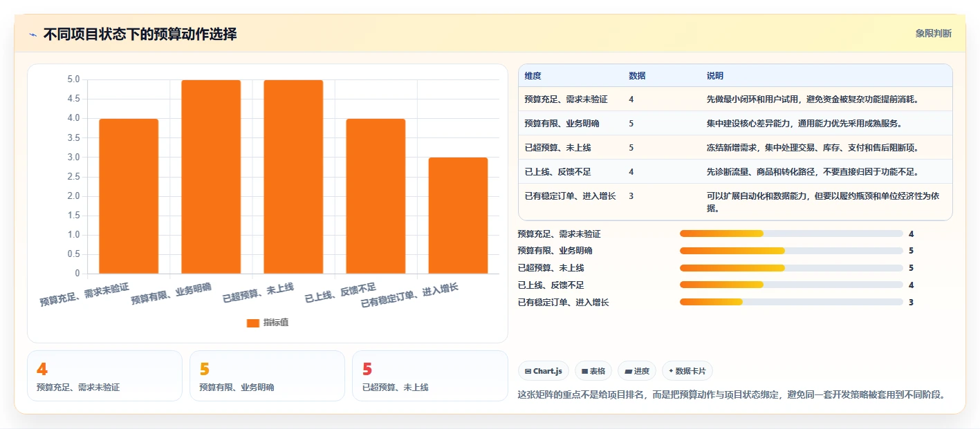The width and height of the screenshot is (980, 429).
Task: Click the chart bar for 已有稳定订单、进入增长
Action: coord(458,216)
